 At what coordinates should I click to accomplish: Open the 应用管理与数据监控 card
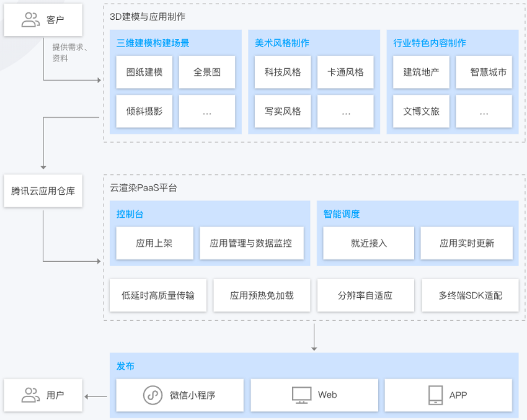click(x=252, y=243)
